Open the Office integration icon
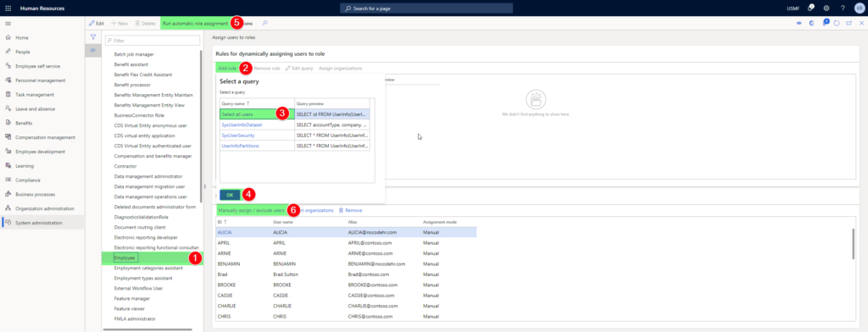This screenshot has width=868, height=332. [811, 23]
